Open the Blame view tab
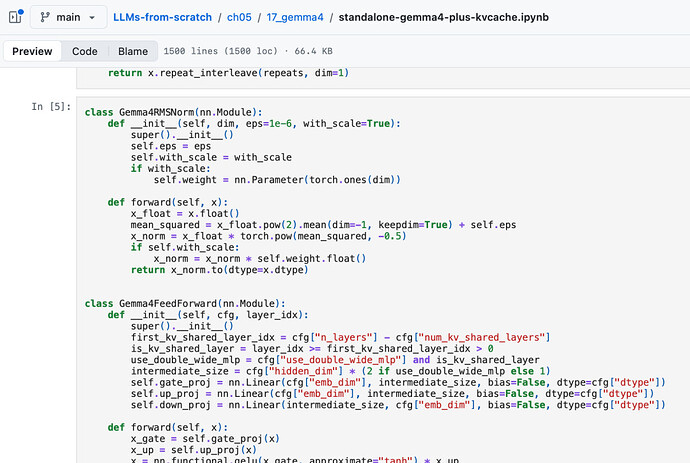 (x=133, y=51)
